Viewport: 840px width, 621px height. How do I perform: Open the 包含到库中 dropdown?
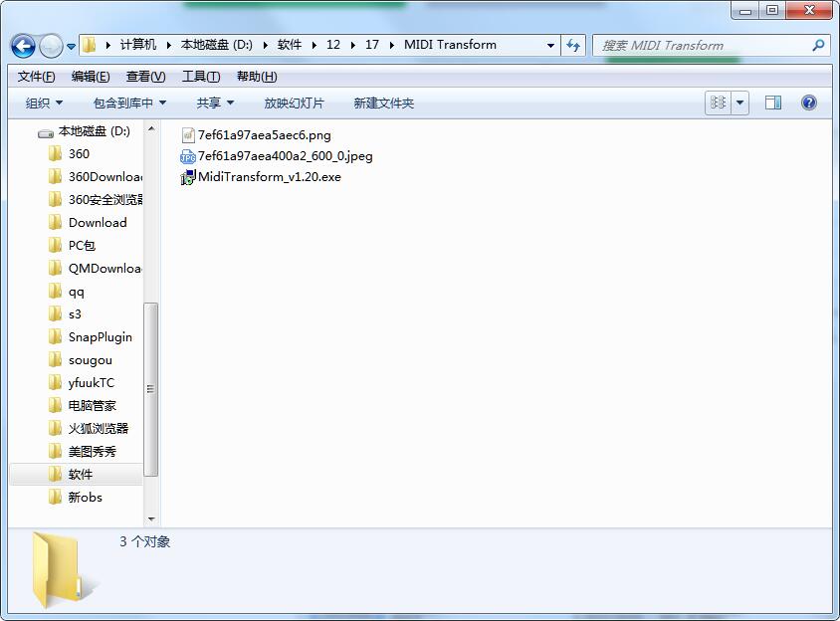pyautogui.click(x=129, y=103)
